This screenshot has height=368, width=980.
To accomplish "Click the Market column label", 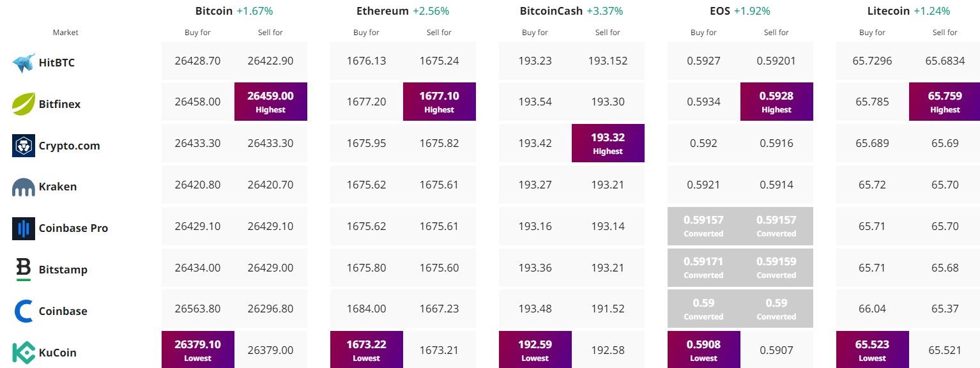I will coord(66,33).
